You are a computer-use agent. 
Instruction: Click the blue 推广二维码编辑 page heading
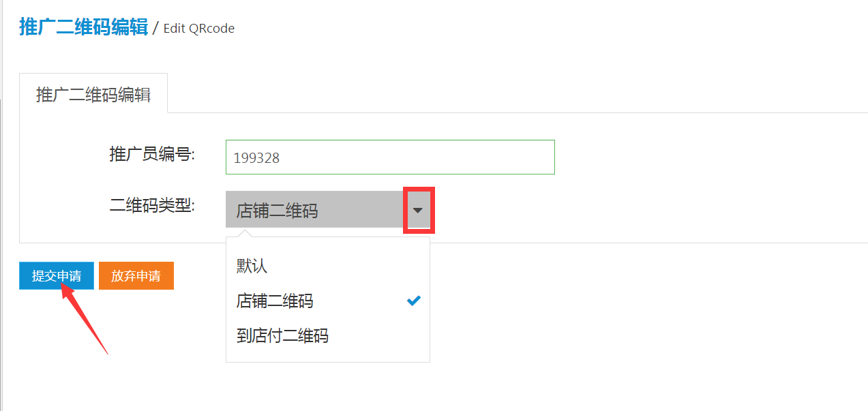pyautogui.click(x=83, y=27)
